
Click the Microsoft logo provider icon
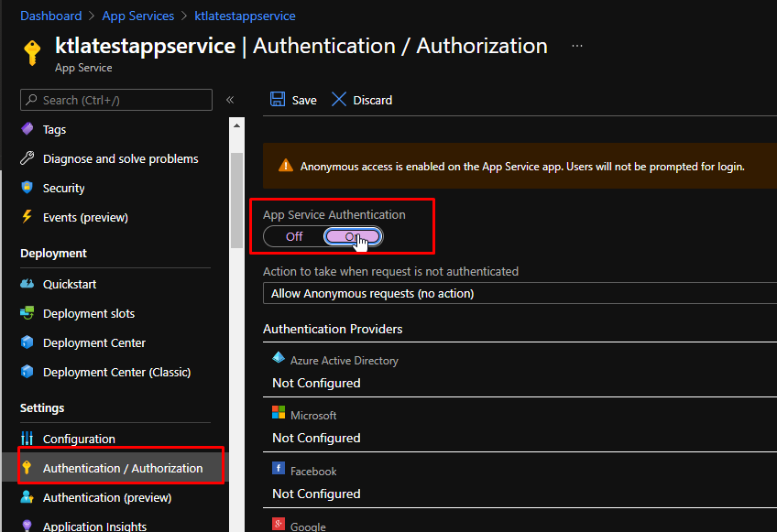pos(279,412)
